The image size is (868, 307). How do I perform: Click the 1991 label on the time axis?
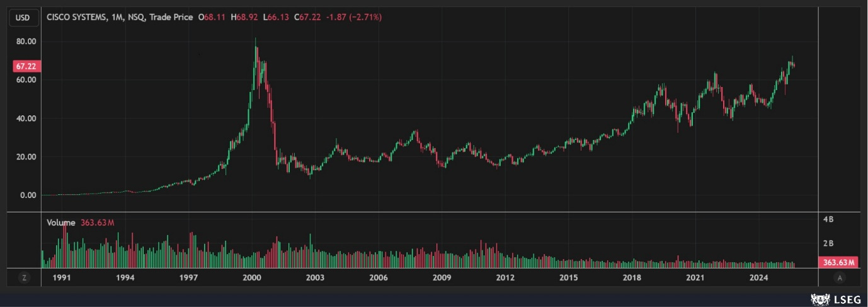[62, 278]
